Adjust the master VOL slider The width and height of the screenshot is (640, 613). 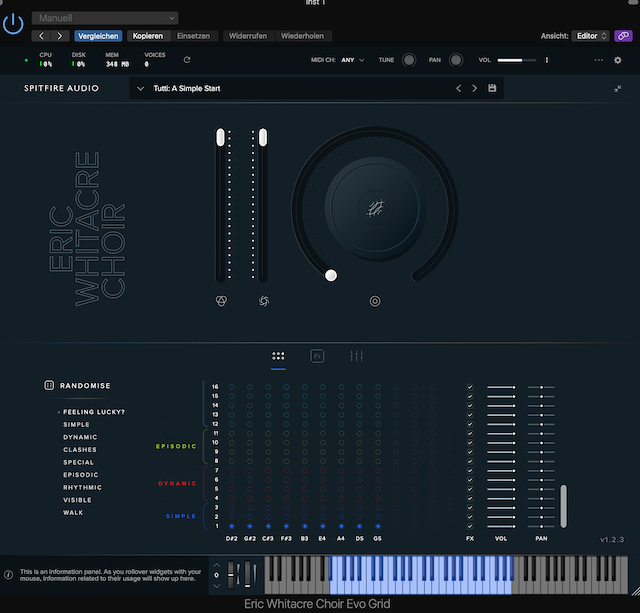point(516,60)
